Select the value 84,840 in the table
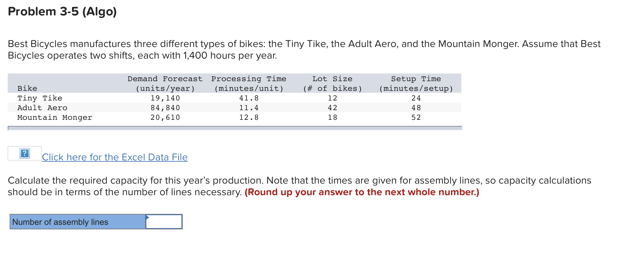This screenshot has height=259, width=644. tap(165, 108)
